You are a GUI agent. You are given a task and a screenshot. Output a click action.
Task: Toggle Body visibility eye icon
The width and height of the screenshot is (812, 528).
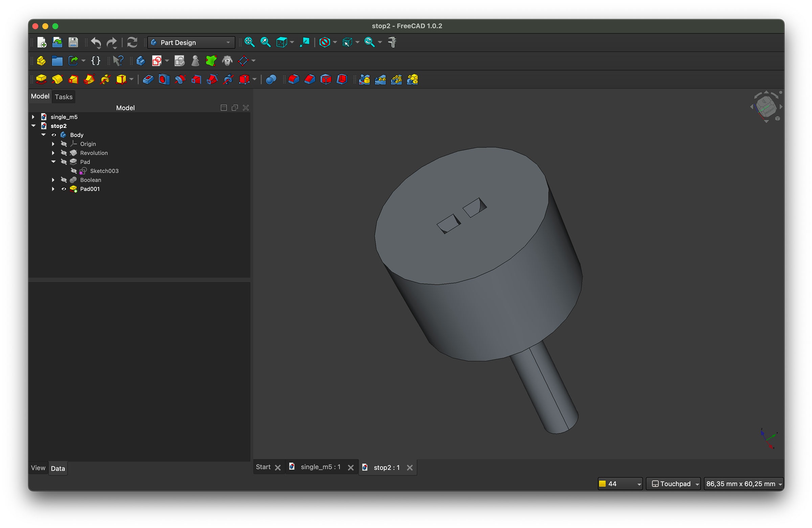click(x=54, y=135)
